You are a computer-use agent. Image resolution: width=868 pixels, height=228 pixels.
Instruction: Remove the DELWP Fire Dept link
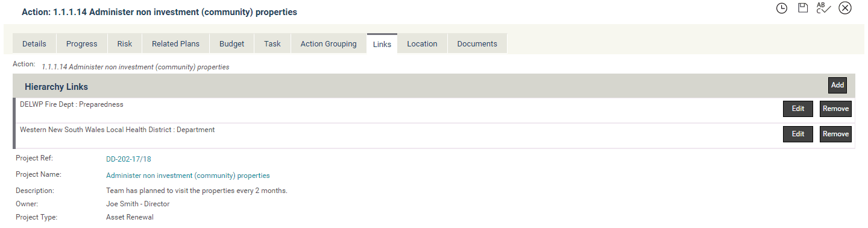(835, 109)
